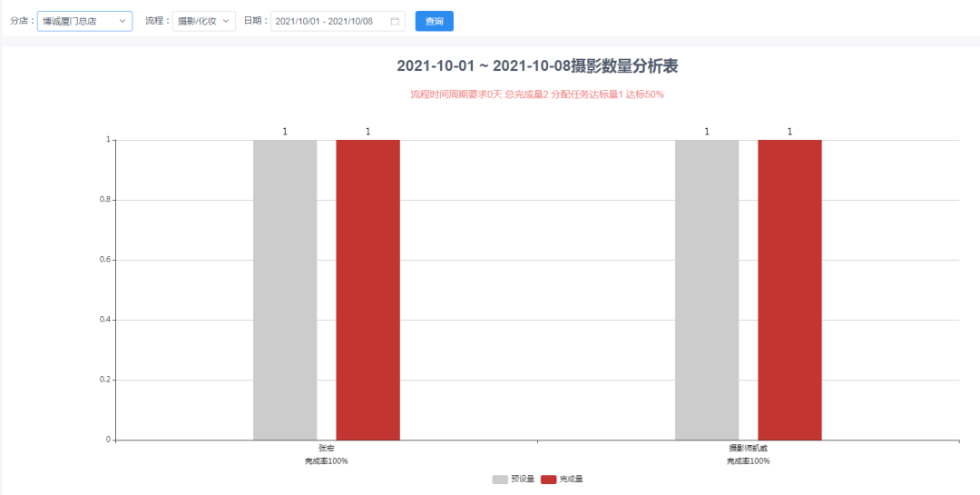The height and width of the screenshot is (495, 980).
Task: Toggle the 预设量 legend item
Action: click(513, 480)
